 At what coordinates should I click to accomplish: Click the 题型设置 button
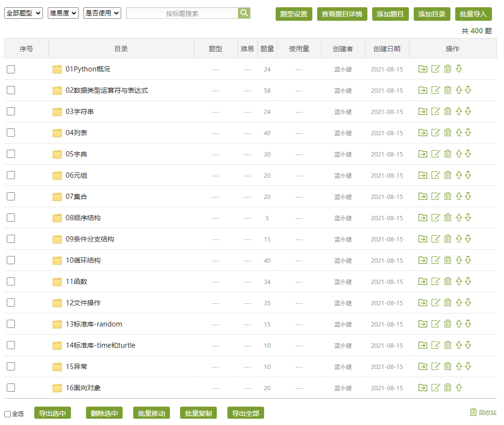294,14
